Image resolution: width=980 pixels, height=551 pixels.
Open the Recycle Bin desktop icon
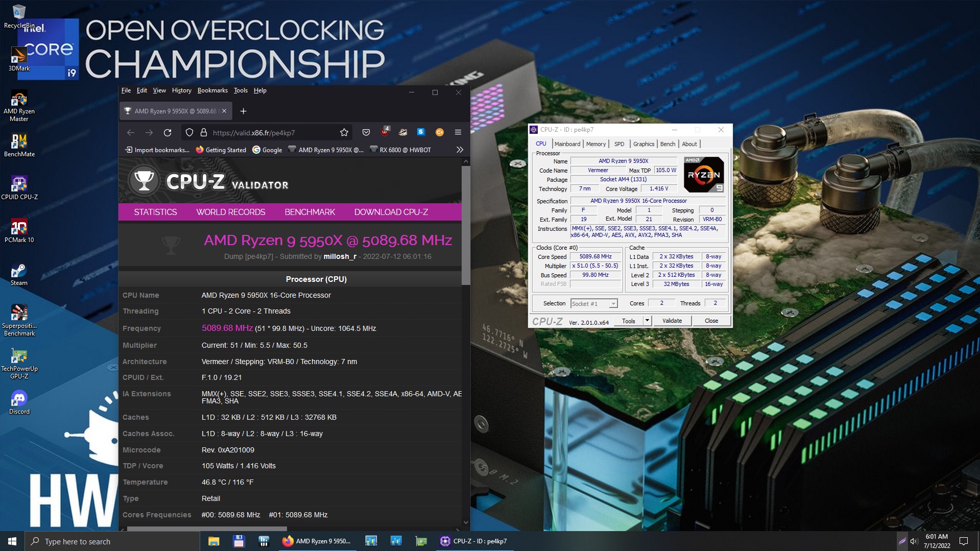pyautogui.click(x=19, y=16)
